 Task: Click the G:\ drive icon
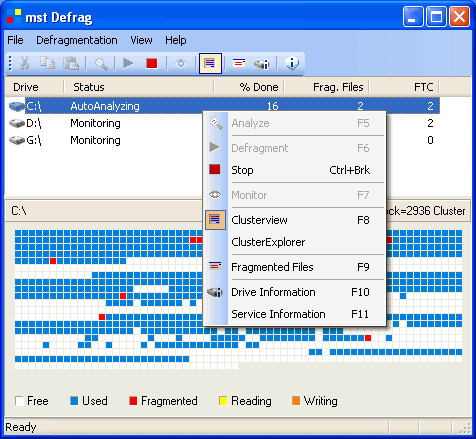tap(17, 140)
